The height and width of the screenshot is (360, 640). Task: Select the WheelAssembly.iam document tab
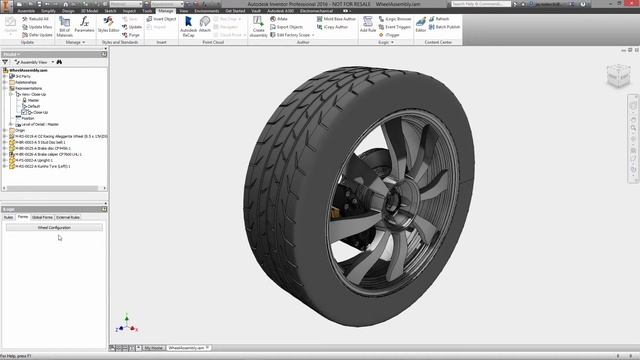(188, 348)
